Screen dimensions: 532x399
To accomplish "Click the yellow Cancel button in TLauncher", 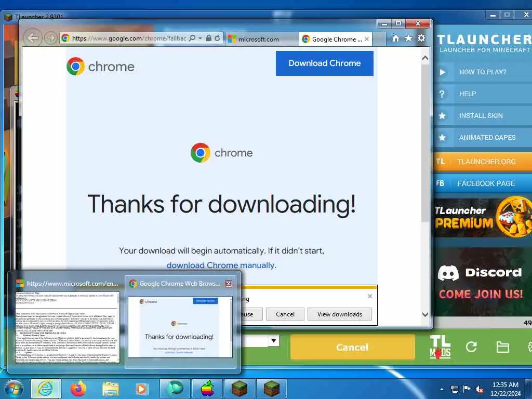I will [352, 347].
